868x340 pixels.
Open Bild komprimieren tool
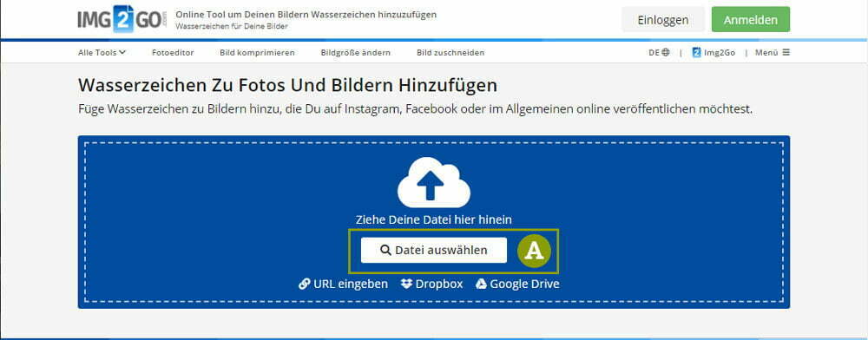coord(258,53)
